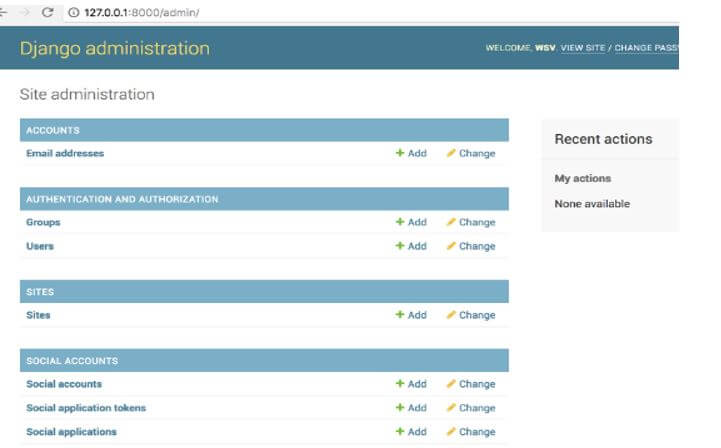Open Authentication and Authorization section header

point(122,199)
